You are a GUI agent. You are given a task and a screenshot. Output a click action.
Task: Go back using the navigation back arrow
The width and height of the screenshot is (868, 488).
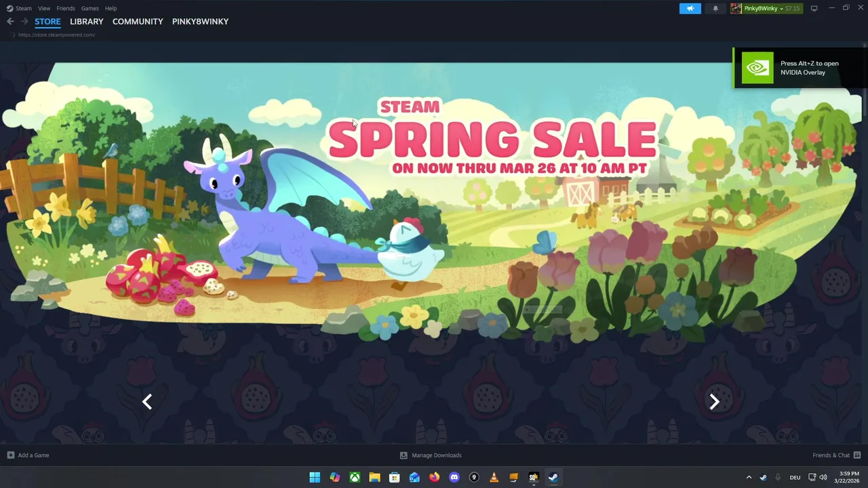click(x=10, y=22)
